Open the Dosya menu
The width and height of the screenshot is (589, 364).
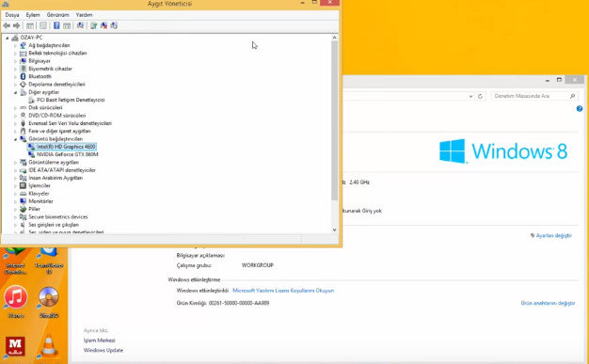pyautogui.click(x=12, y=15)
